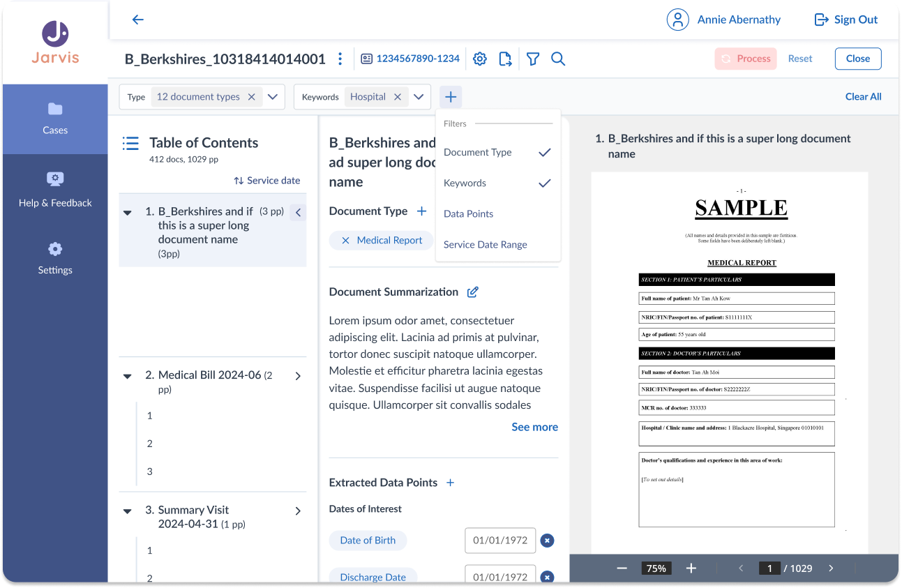Click the search magnifier icon
Screen dimensions: 902x588
pos(558,59)
